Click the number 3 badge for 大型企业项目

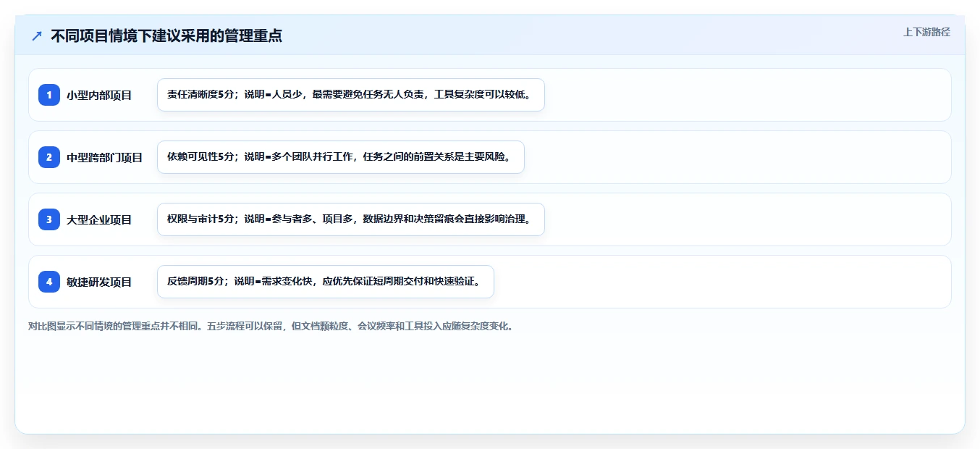tap(49, 219)
